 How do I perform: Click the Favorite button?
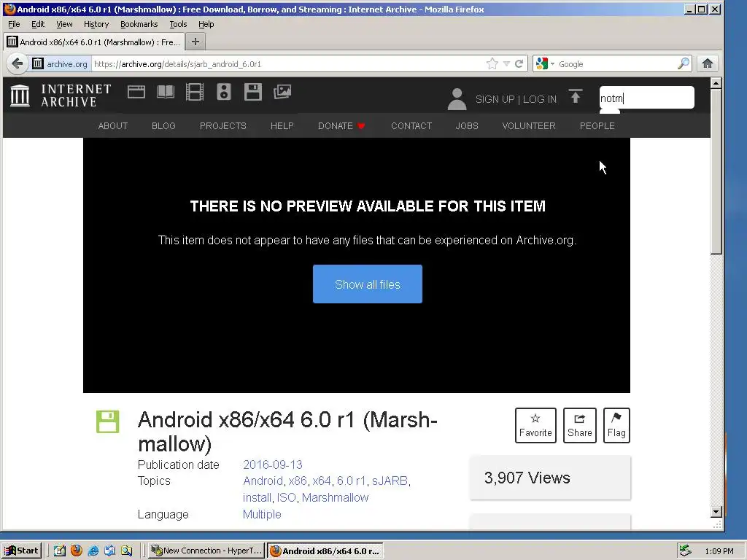(535, 425)
